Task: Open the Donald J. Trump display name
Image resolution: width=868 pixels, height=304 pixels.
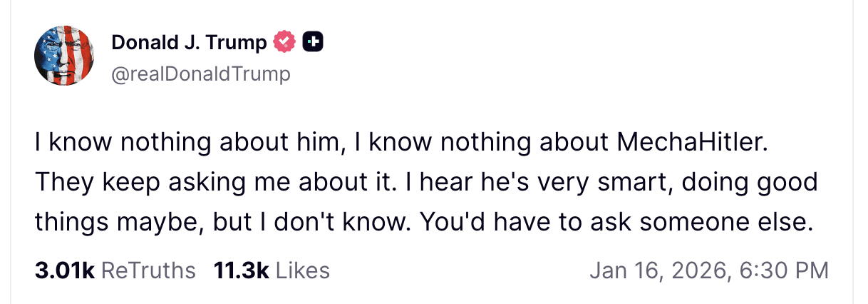Action: [x=189, y=43]
